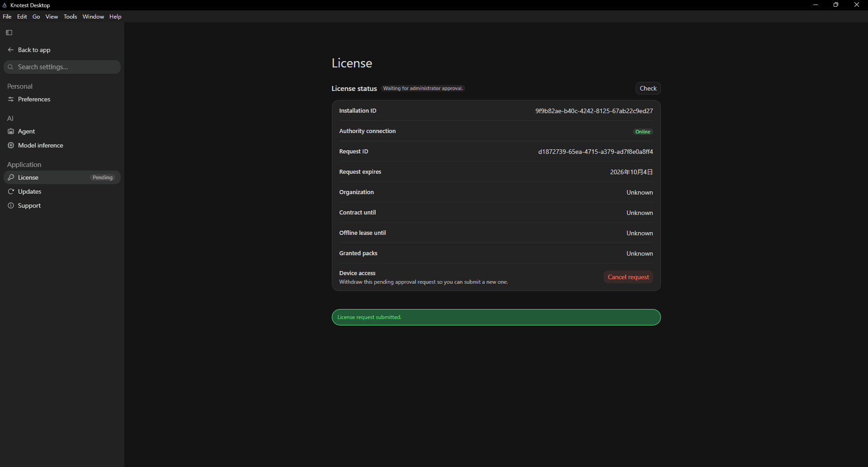This screenshot has height=467, width=868.
Task: Open the File menu
Action: click(x=7, y=17)
